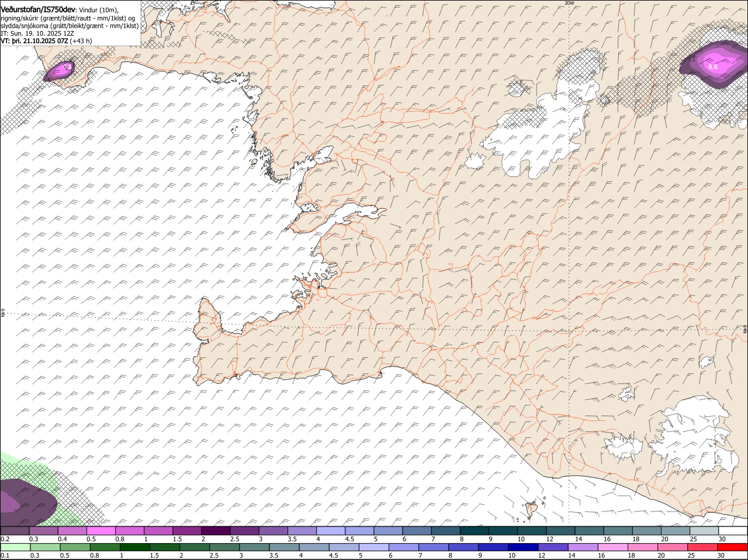Click the darkest purple swatch labeled 2
This screenshot has width=748, height=560.
click(215, 530)
